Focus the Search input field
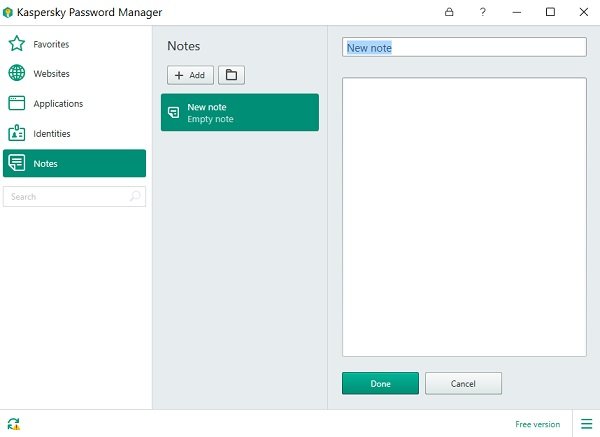The height and width of the screenshot is (437, 600). 74,196
